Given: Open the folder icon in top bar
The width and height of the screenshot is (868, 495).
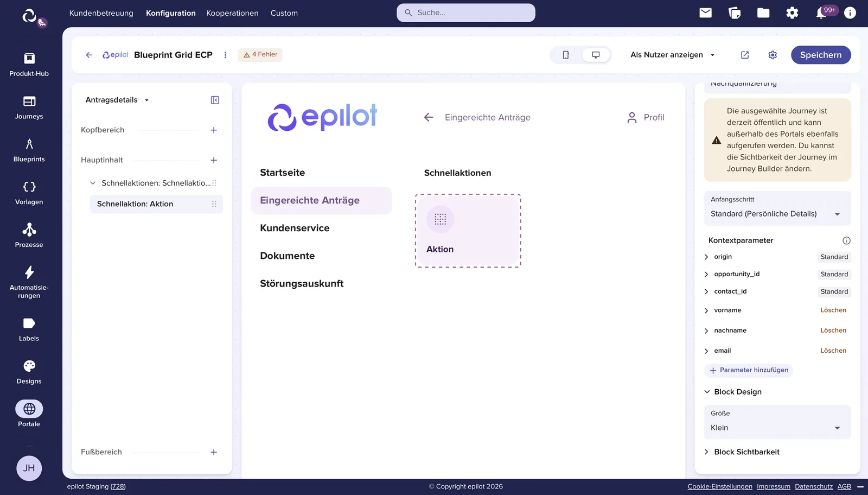Looking at the screenshot, I should [x=763, y=12].
